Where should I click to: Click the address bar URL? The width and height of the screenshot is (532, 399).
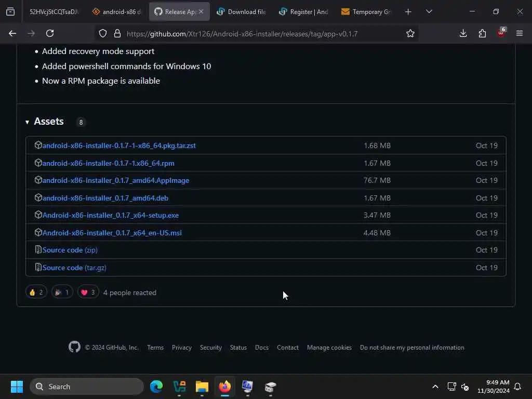pos(242,34)
